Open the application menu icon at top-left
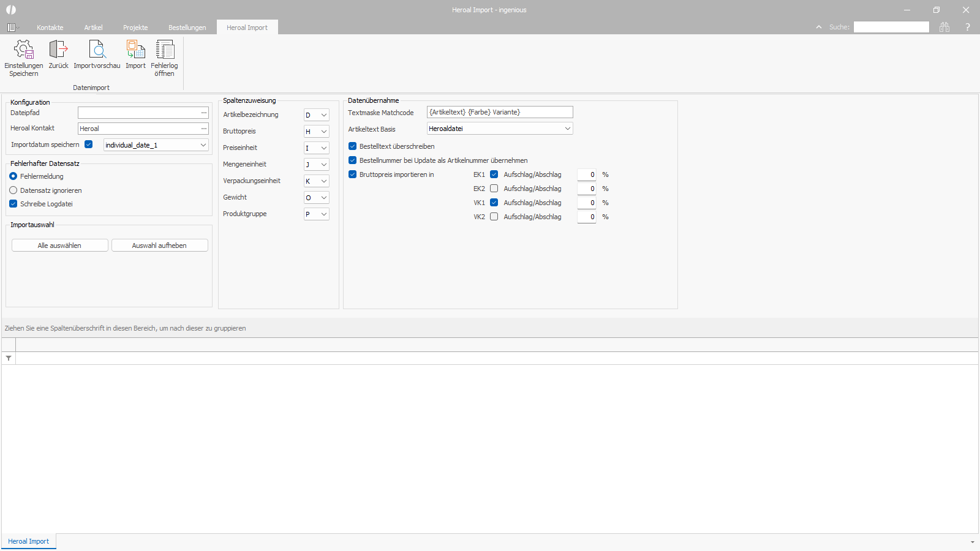Screen dimensions: 980x551 (x=12, y=28)
